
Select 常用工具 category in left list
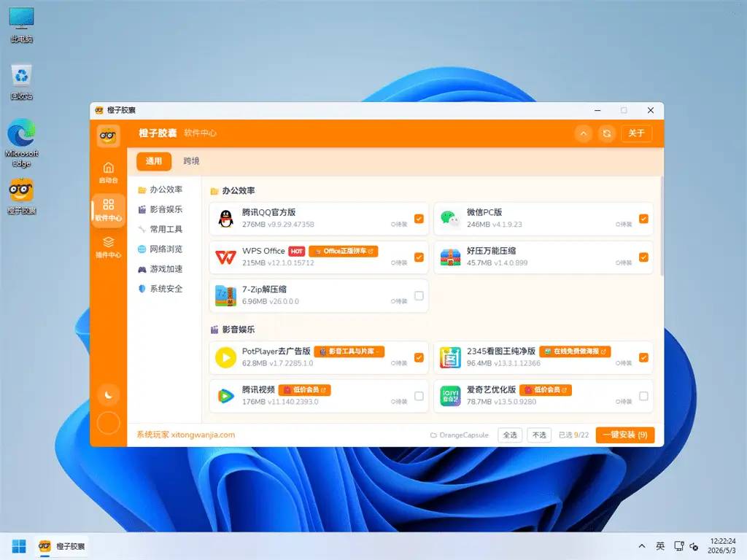coord(160,229)
